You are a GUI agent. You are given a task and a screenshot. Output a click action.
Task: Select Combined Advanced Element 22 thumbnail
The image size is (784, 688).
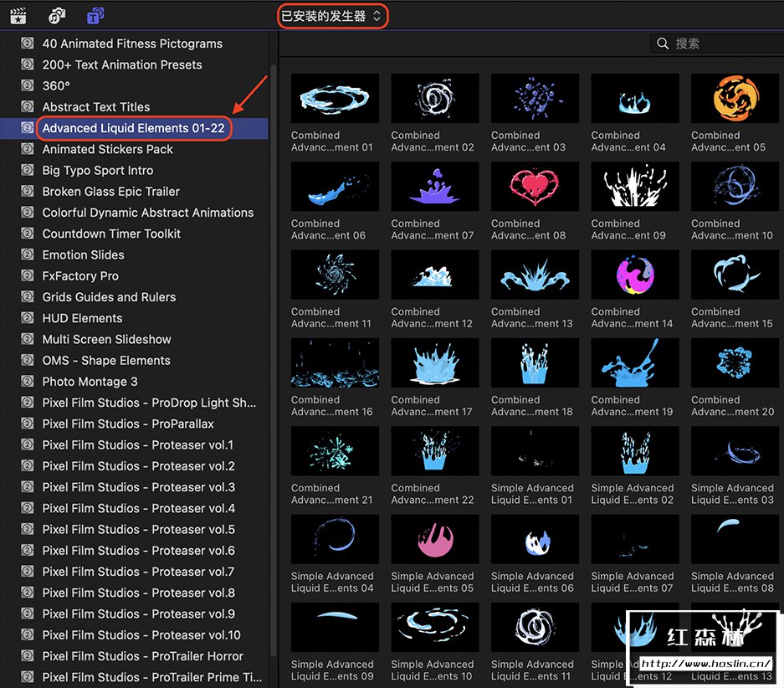(435, 450)
